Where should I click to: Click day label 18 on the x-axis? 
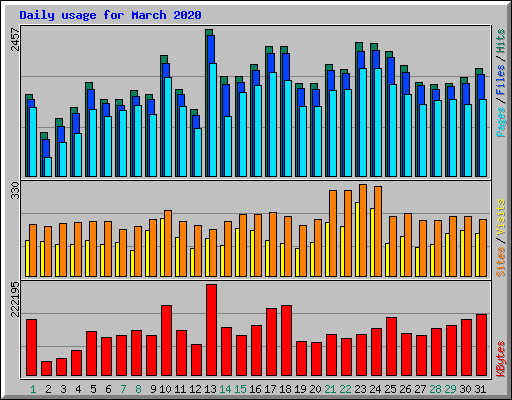285,389
